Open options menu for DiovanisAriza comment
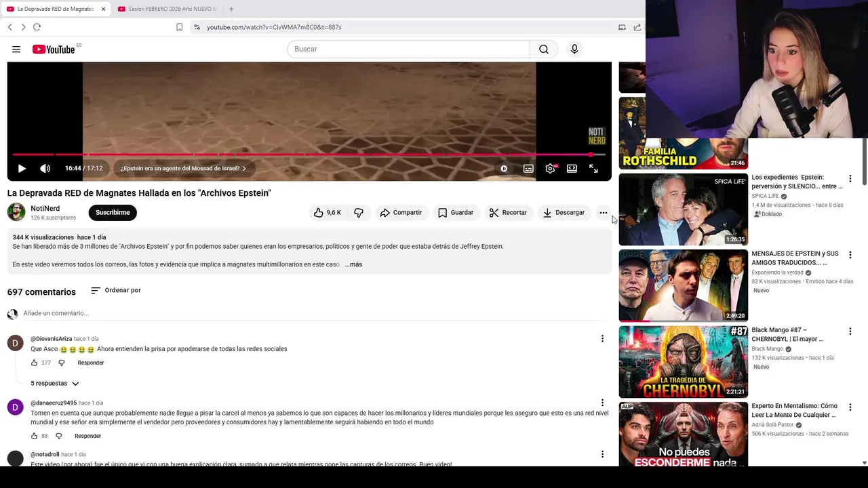 click(x=602, y=339)
